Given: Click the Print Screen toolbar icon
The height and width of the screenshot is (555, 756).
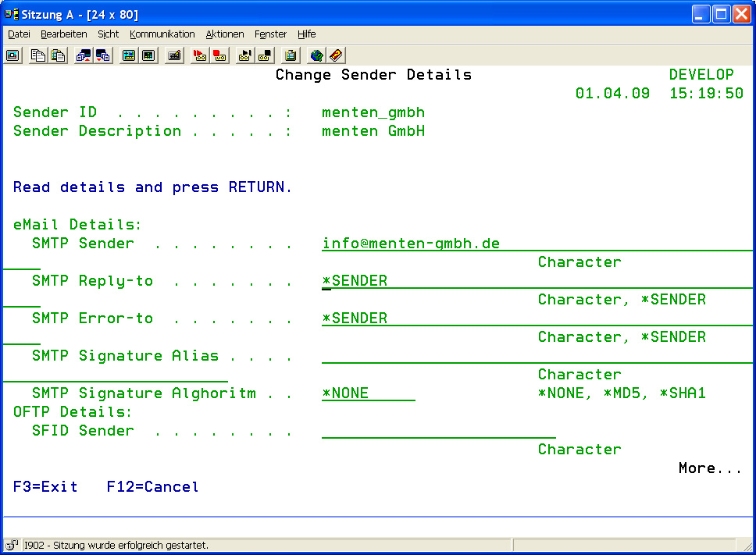Looking at the screenshot, I should click(13, 55).
